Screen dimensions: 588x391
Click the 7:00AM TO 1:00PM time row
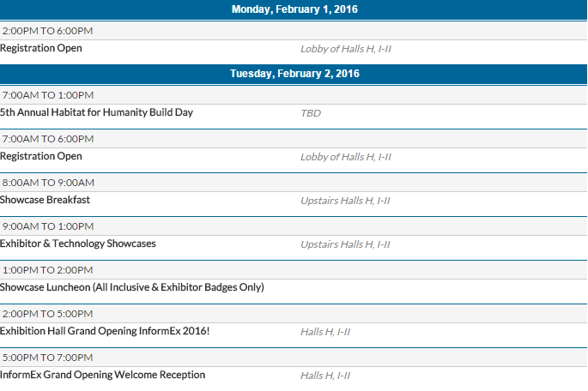[294, 95]
